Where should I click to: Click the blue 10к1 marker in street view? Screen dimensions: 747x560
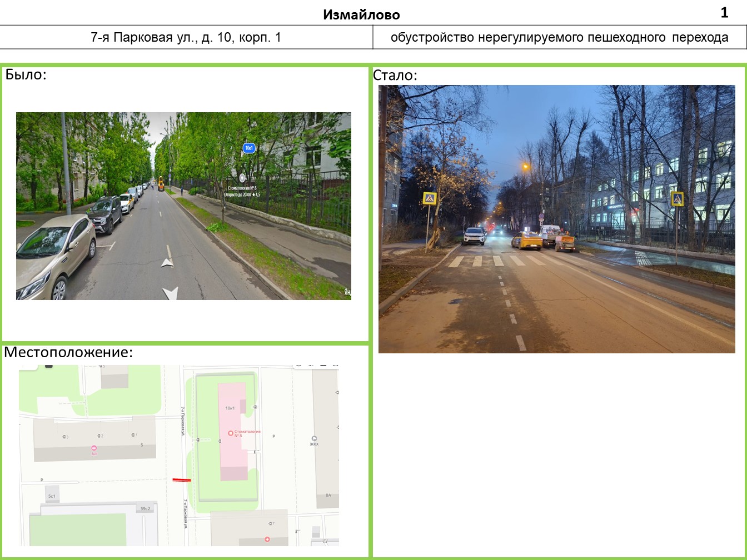[248, 148]
